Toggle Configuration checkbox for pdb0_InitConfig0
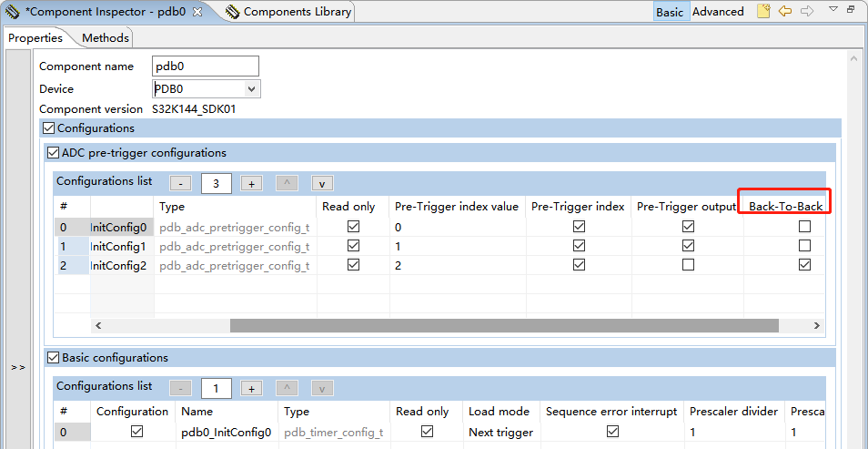The image size is (868, 449). (x=136, y=431)
